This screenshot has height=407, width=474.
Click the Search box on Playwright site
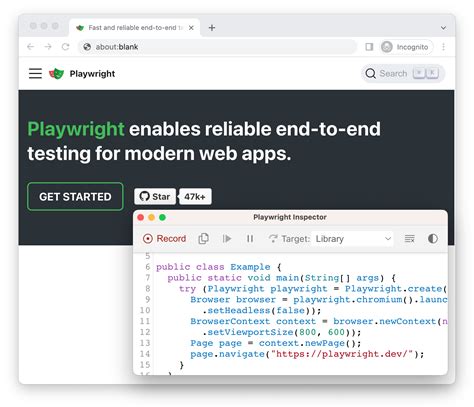coord(403,73)
